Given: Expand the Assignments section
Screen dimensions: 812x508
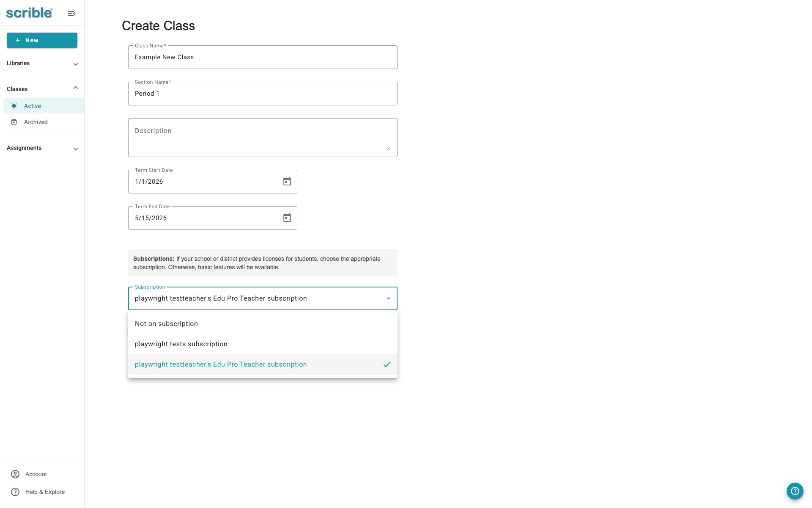Looking at the screenshot, I should click(x=75, y=149).
